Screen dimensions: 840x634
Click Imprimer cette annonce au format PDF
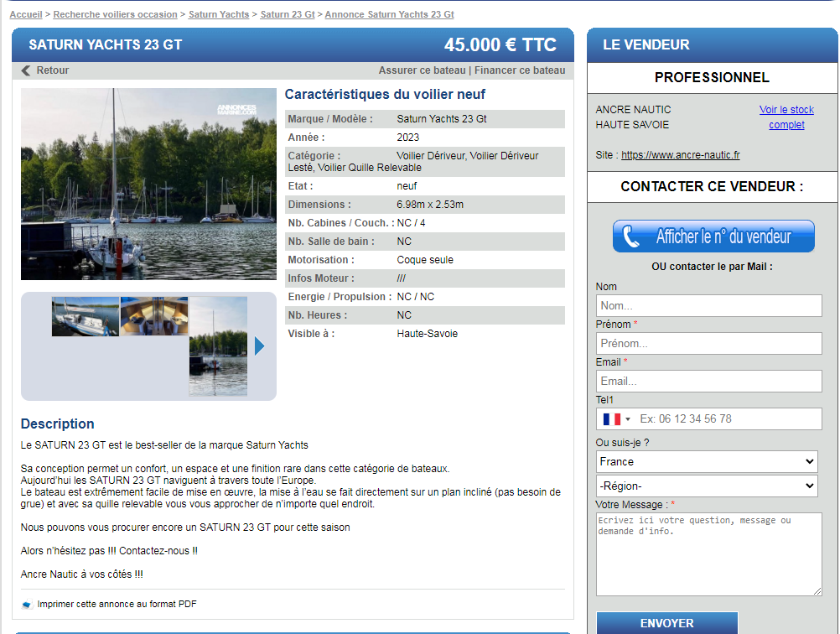click(x=117, y=604)
